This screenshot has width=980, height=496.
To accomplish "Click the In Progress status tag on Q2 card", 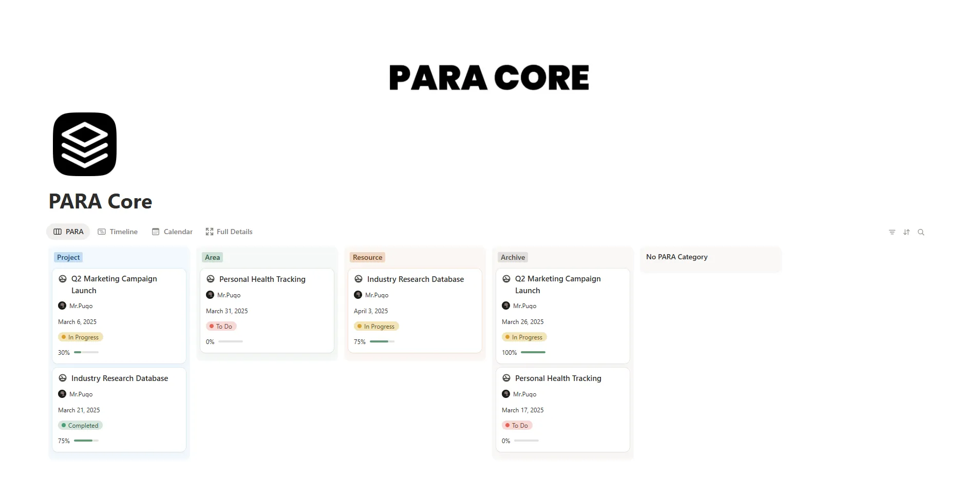I will (81, 337).
